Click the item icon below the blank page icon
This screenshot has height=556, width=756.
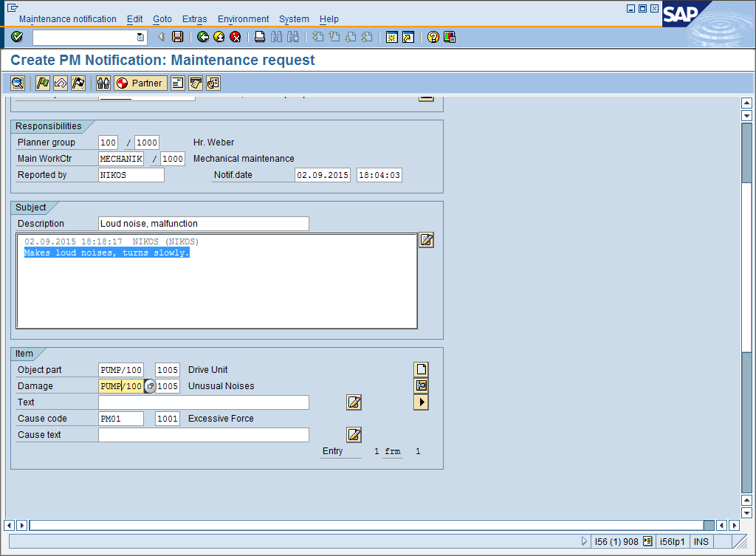[x=421, y=385]
